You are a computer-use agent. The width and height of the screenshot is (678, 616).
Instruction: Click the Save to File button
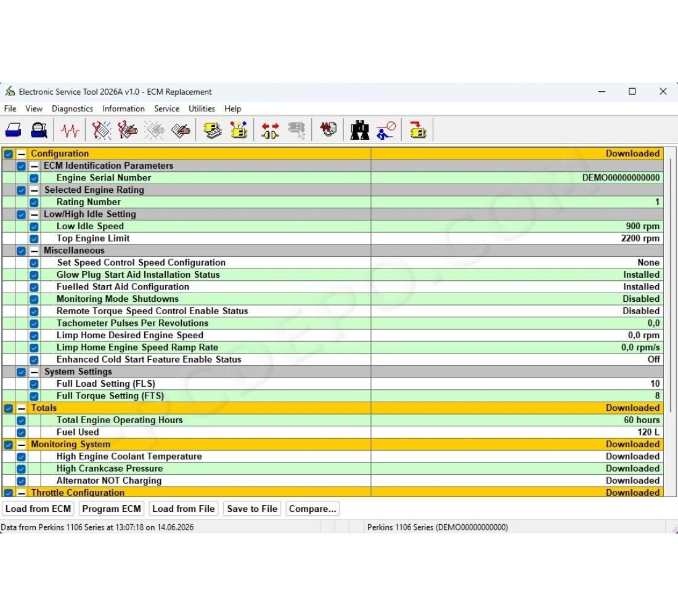pyautogui.click(x=252, y=509)
